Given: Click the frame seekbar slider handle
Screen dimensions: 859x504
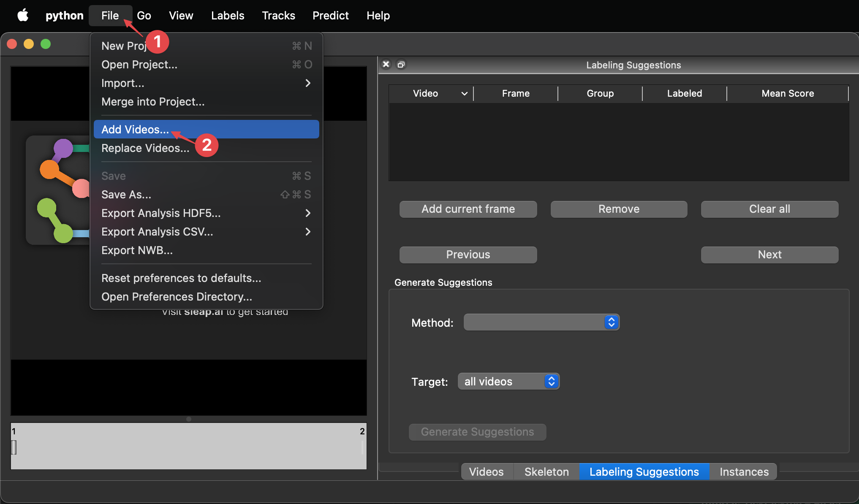Looking at the screenshot, I should coord(14,447).
